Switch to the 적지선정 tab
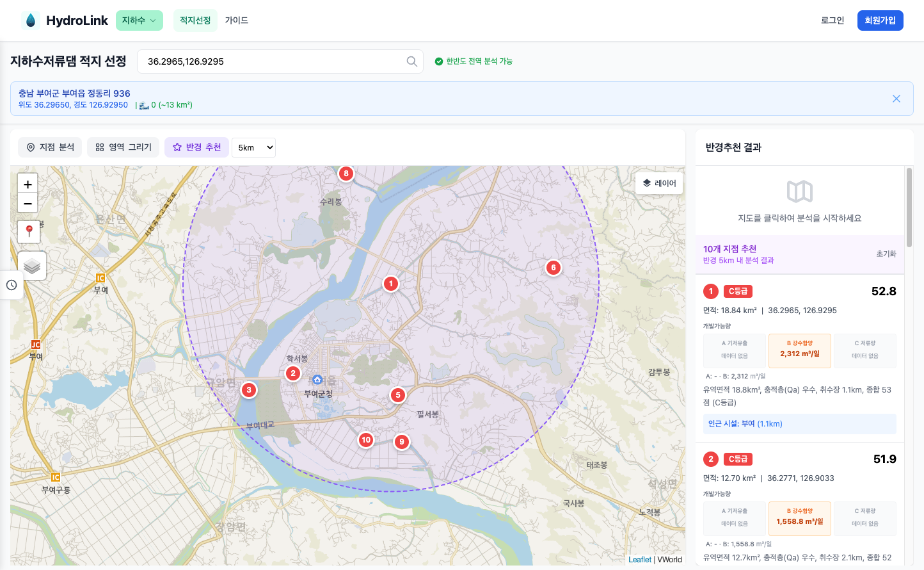 195,20
